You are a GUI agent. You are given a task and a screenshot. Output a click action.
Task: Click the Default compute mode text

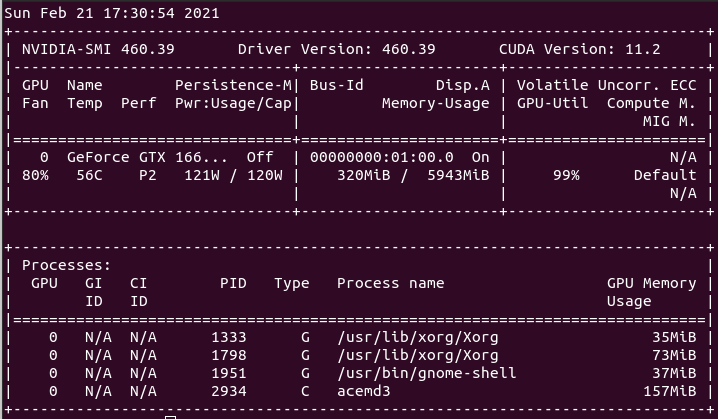665,175
